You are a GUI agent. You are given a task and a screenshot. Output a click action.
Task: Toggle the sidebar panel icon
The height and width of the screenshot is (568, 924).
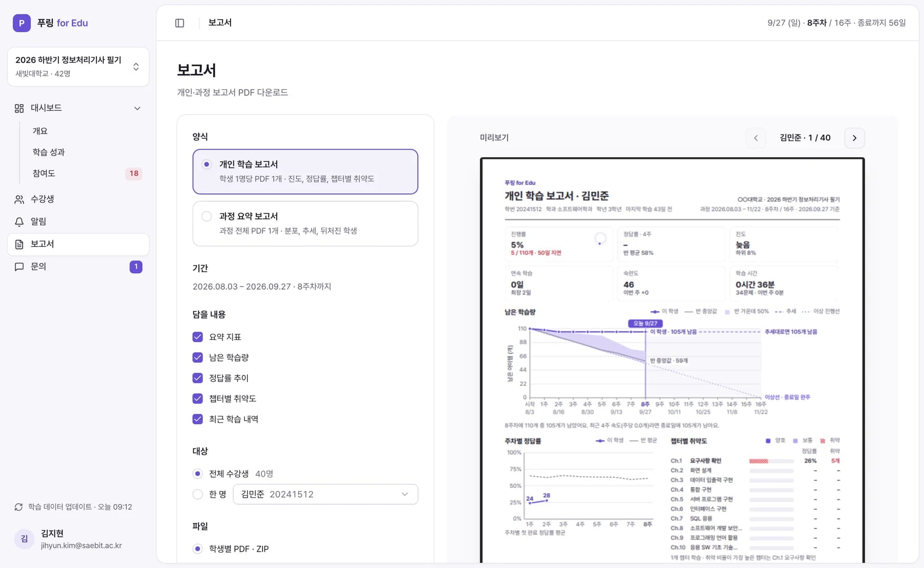(x=180, y=23)
